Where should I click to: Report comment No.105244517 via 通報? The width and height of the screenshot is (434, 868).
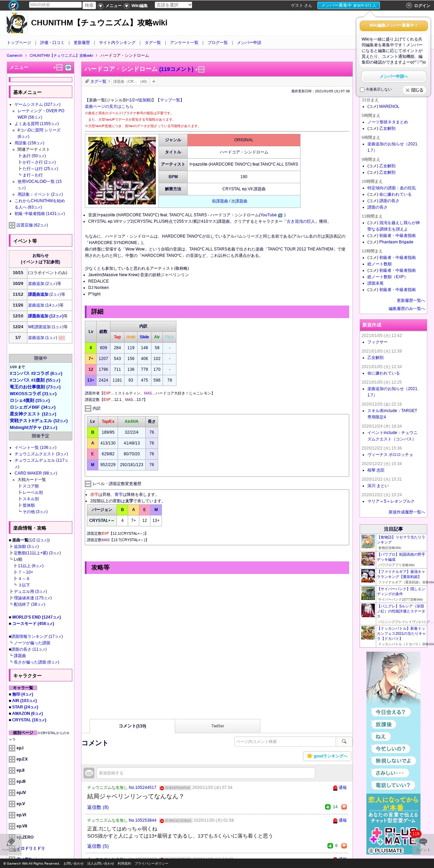[340, 788]
